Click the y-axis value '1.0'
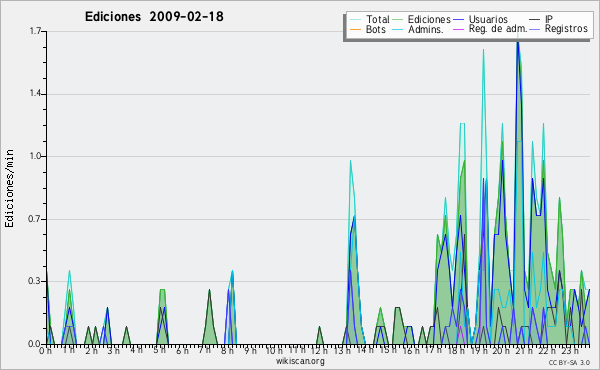The height and width of the screenshot is (370, 600). pyautogui.click(x=35, y=156)
